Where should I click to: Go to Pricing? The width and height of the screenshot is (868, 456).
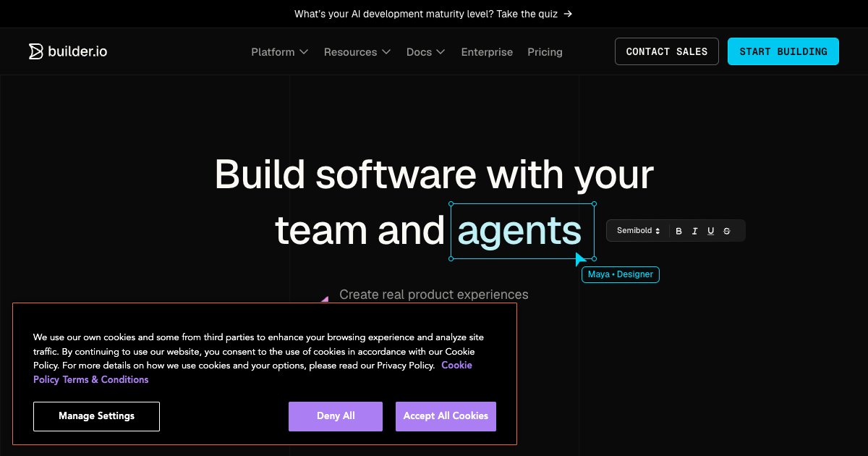tap(545, 52)
